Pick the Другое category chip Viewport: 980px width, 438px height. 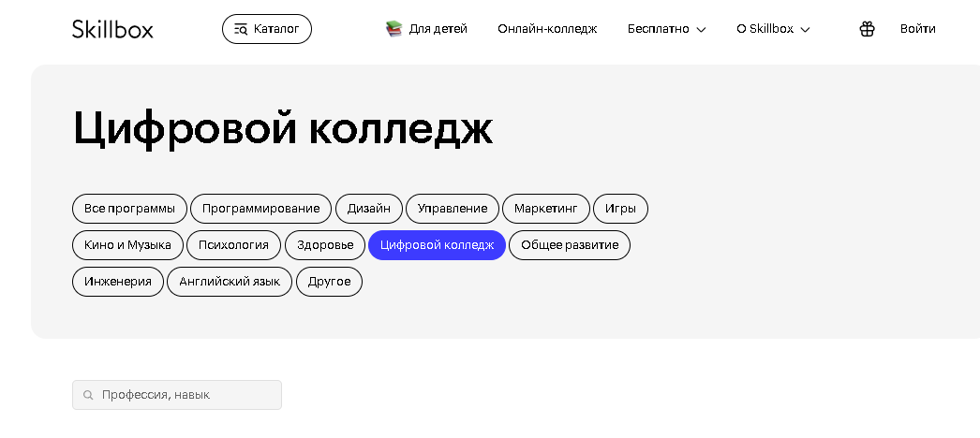[x=330, y=282]
